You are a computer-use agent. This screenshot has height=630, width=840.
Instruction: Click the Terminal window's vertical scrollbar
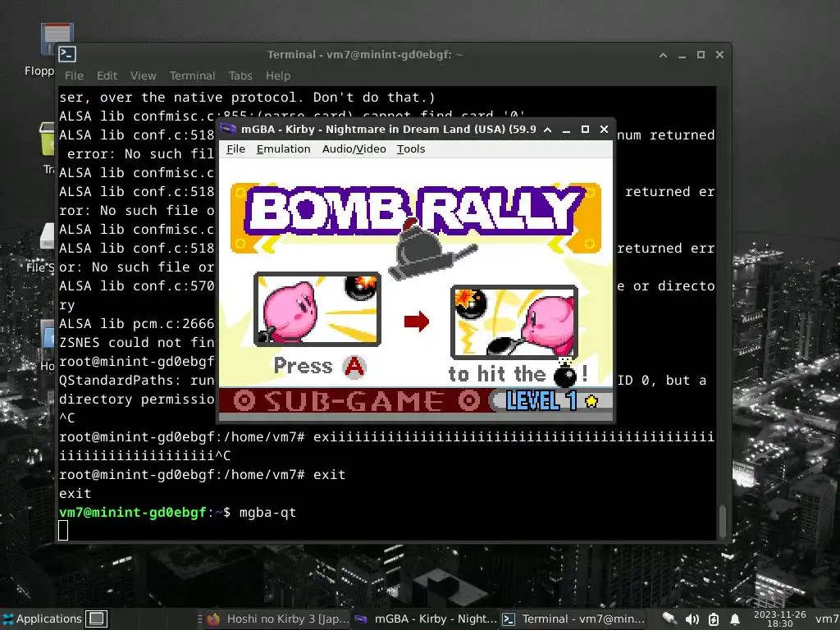pyautogui.click(x=722, y=521)
